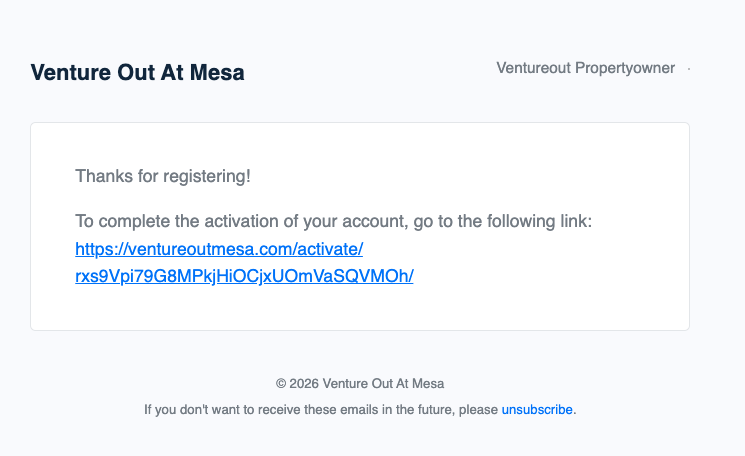Open the ventureoutmesa.com/activate link line

(x=218, y=249)
